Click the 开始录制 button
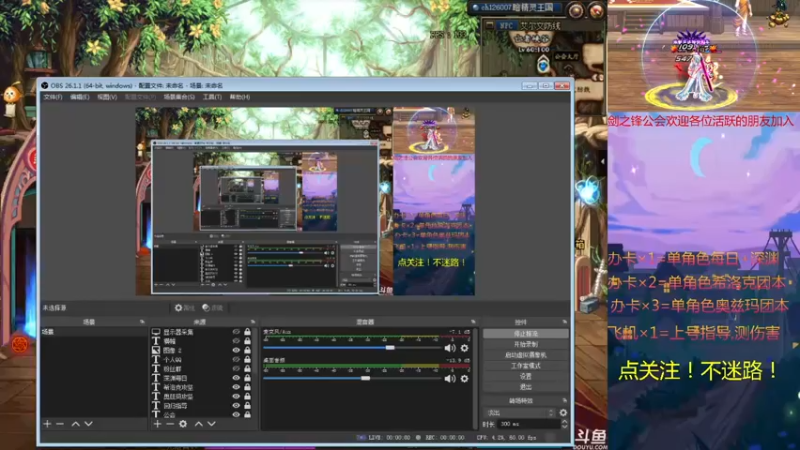The height and width of the screenshot is (450, 800). [526, 344]
